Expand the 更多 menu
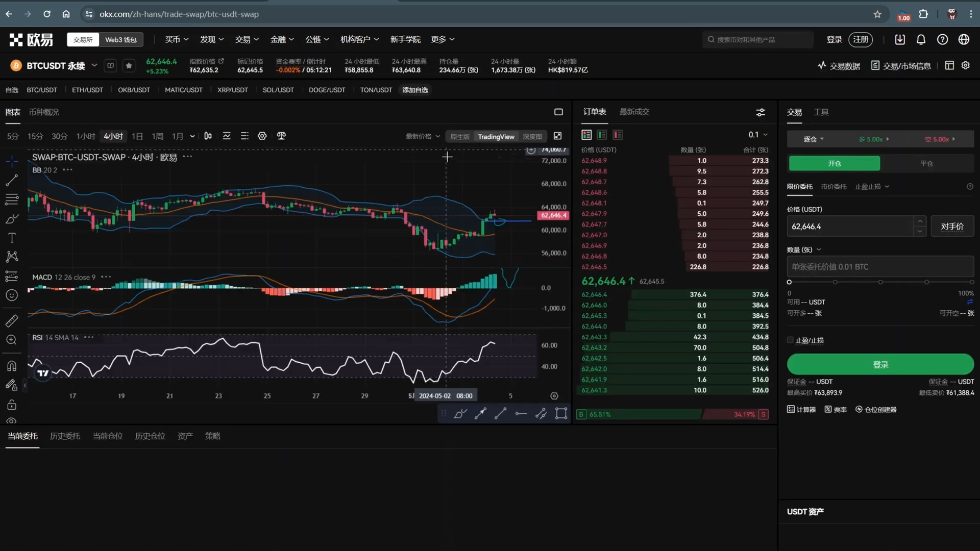The image size is (980, 551). coord(443,39)
